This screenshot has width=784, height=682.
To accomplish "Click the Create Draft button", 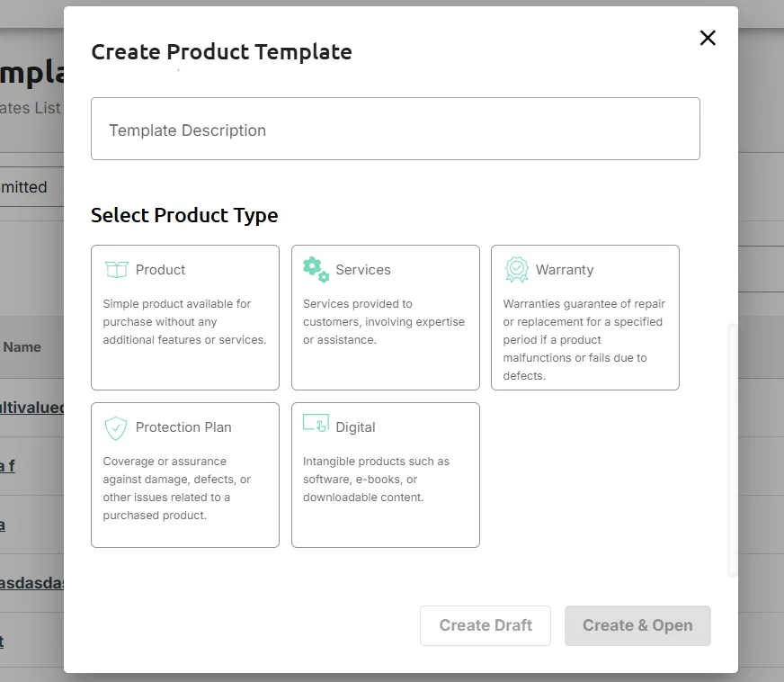I will pos(486,625).
